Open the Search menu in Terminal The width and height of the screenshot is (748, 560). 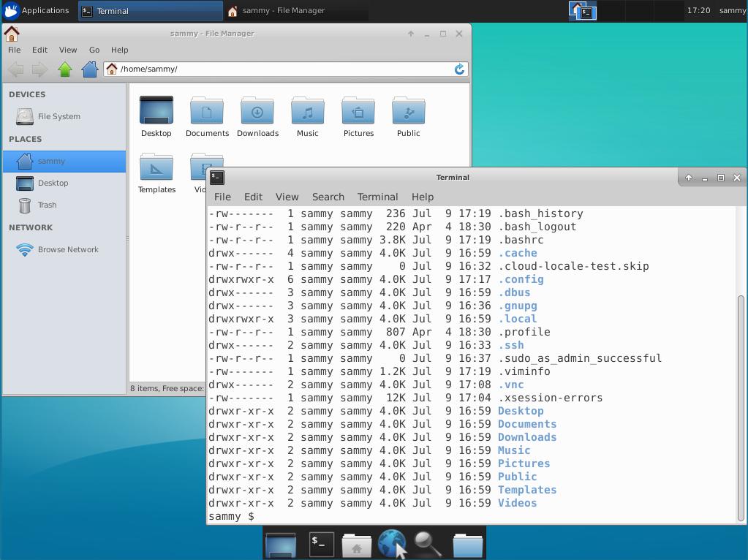[x=328, y=197]
